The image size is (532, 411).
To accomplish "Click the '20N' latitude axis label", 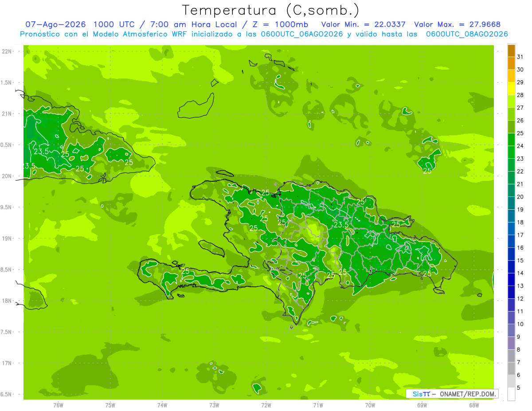I will [x=6, y=176].
